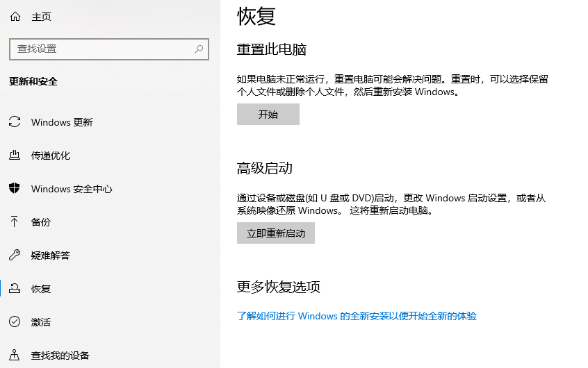Click the 恢复 recovery icon in the sidebar
This screenshot has width=588, height=368.
pos(15,288)
